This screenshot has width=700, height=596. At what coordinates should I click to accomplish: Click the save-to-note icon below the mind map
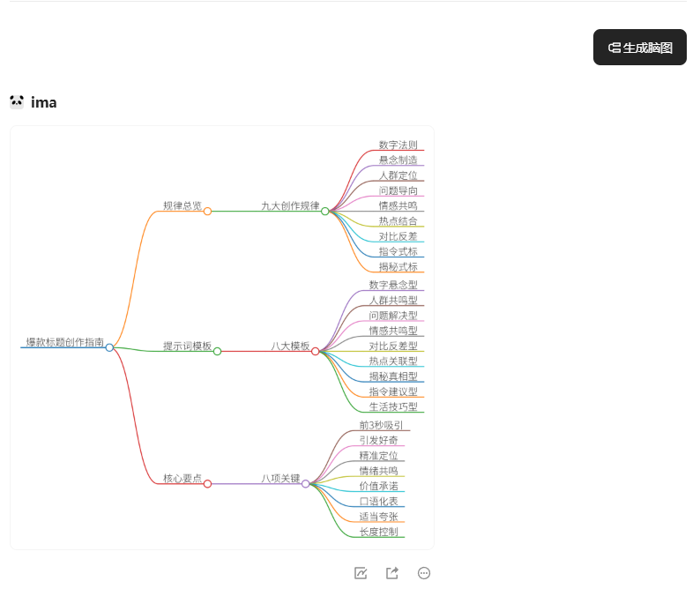point(361,573)
